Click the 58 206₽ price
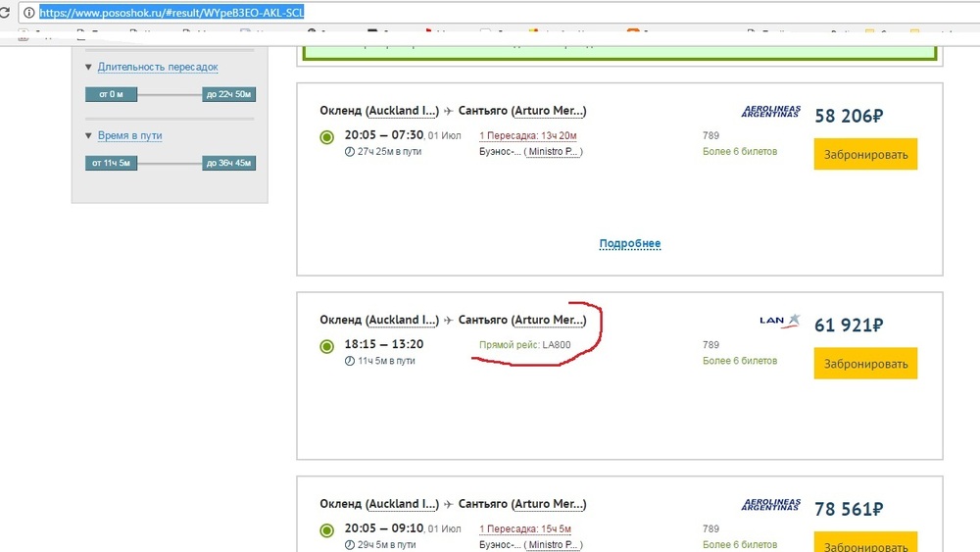 click(x=849, y=116)
